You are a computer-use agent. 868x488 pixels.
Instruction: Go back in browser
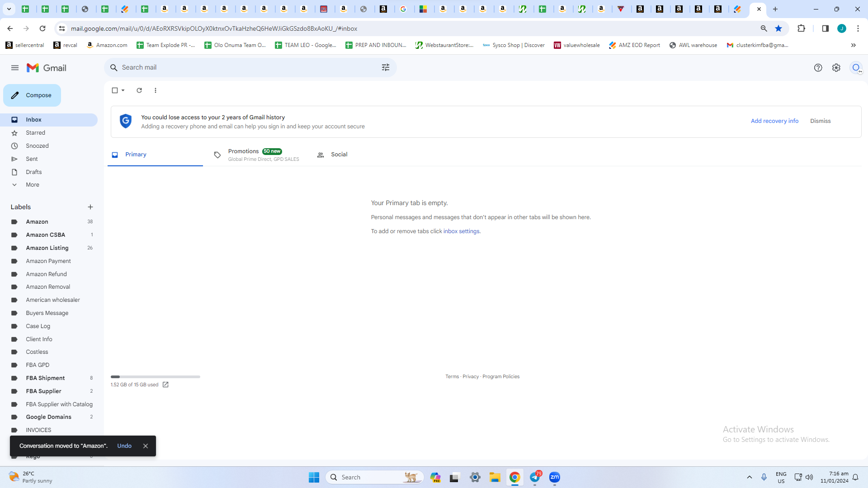pos(10,28)
